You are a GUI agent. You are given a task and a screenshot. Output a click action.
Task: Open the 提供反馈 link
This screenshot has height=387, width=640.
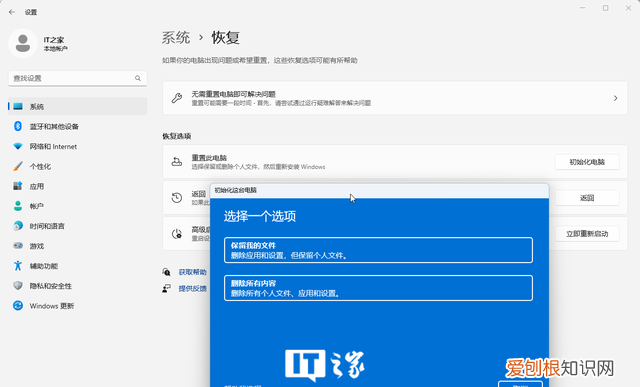pyautogui.click(x=192, y=289)
